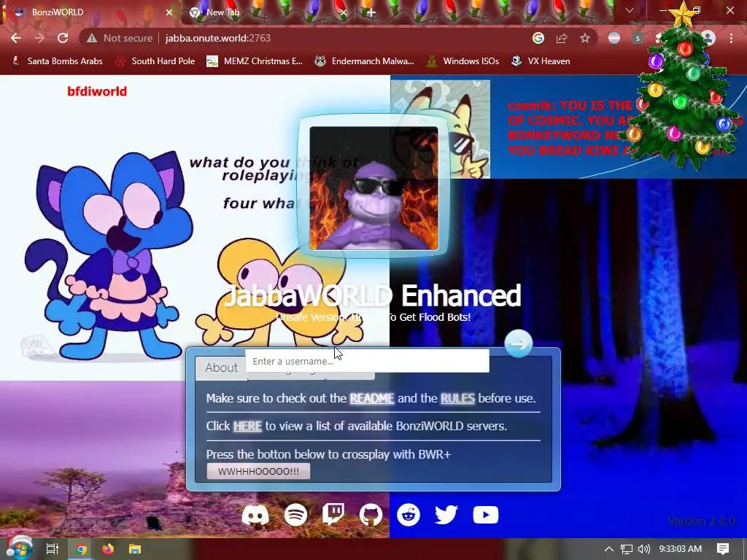
Task: Click the Not secure warning icon
Action: tap(91, 38)
